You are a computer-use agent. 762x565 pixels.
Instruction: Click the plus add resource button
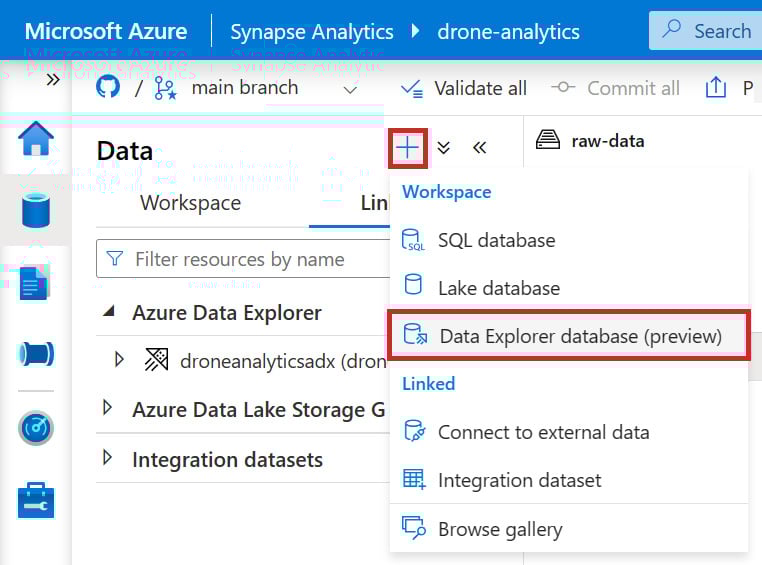pyautogui.click(x=407, y=148)
